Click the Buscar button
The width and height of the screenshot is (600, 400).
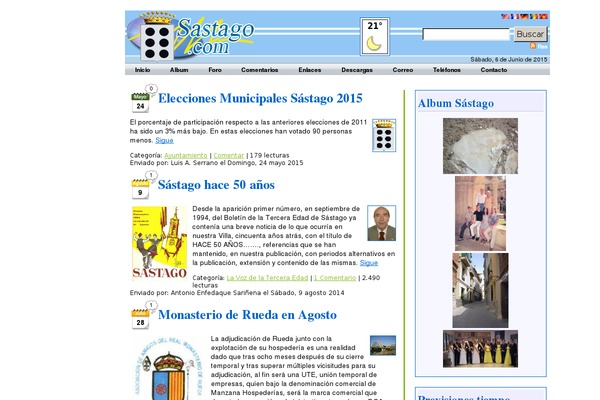(x=530, y=34)
